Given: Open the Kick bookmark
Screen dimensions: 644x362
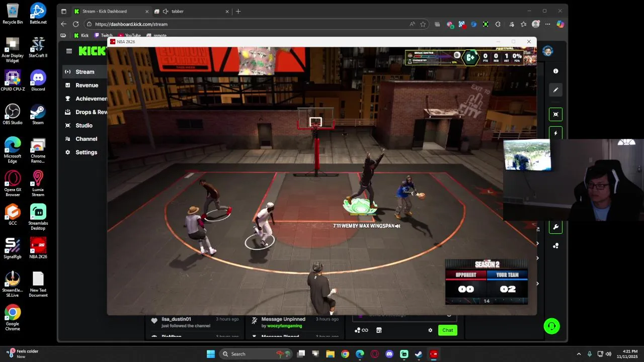Looking at the screenshot, I should click(81, 36).
